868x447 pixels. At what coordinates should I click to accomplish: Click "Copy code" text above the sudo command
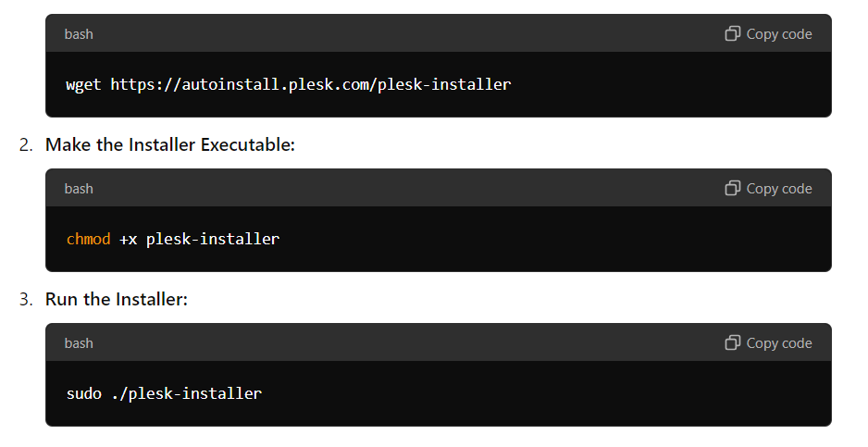click(779, 343)
